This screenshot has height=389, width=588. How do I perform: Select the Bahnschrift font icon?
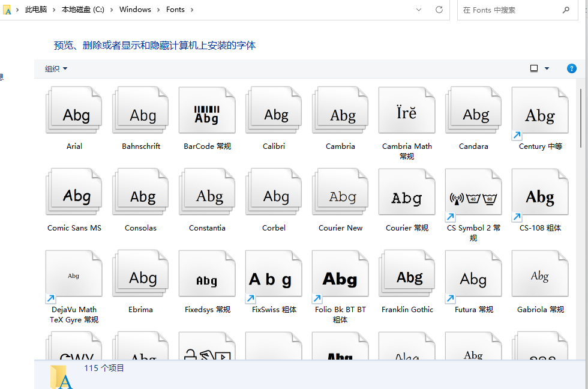[x=140, y=110]
